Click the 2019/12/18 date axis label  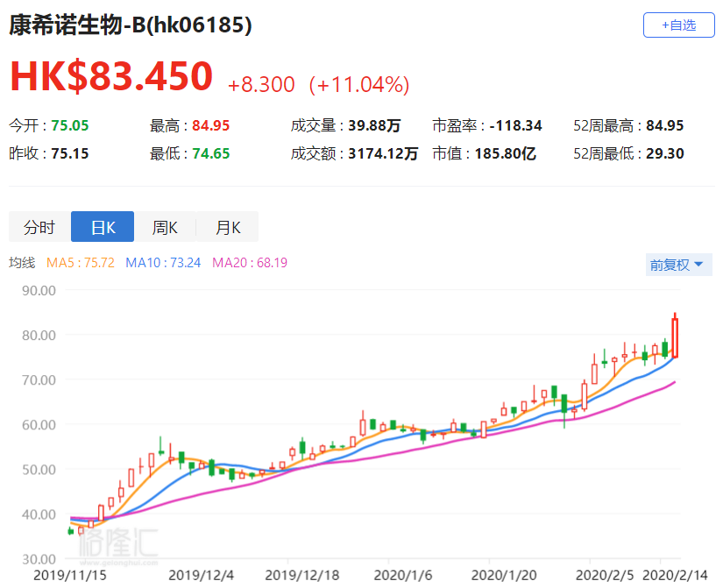coord(302,576)
